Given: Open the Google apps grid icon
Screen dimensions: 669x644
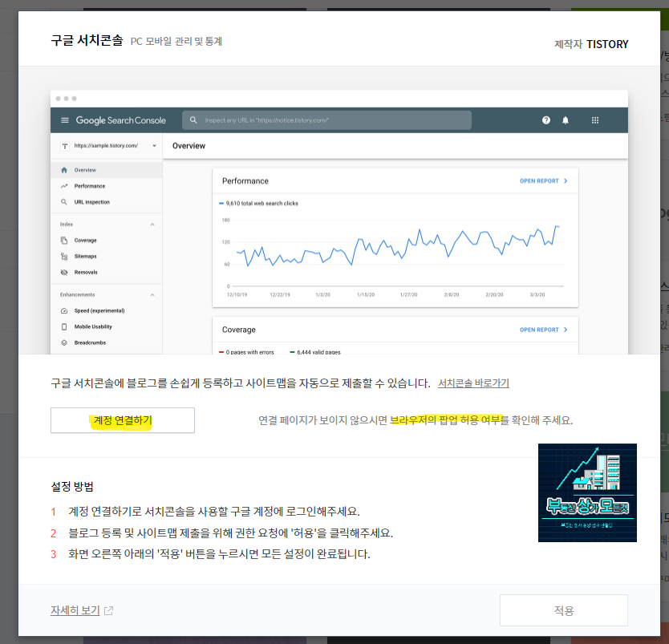Looking at the screenshot, I should [x=595, y=120].
